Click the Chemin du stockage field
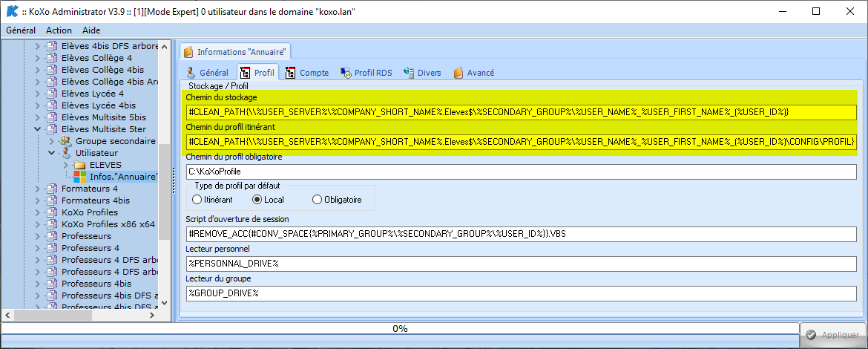Image resolution: width=868 pixels, height=349 pixels. click(522, 112)
